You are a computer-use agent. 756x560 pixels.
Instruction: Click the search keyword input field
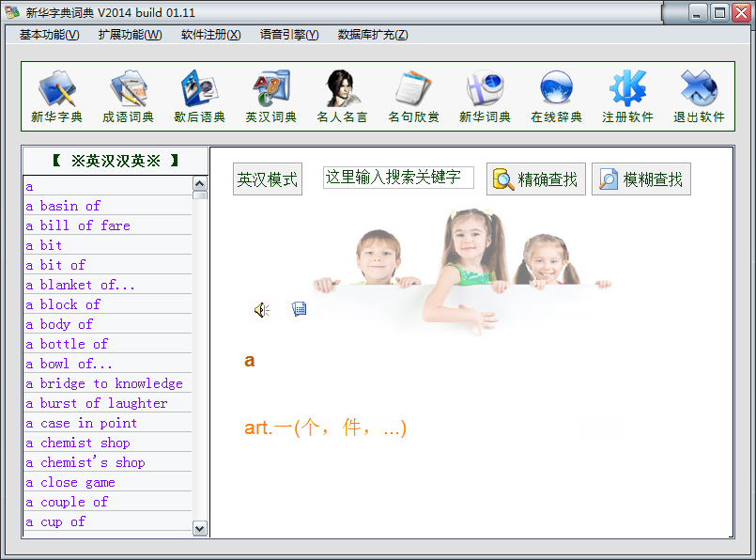(398, 177)
